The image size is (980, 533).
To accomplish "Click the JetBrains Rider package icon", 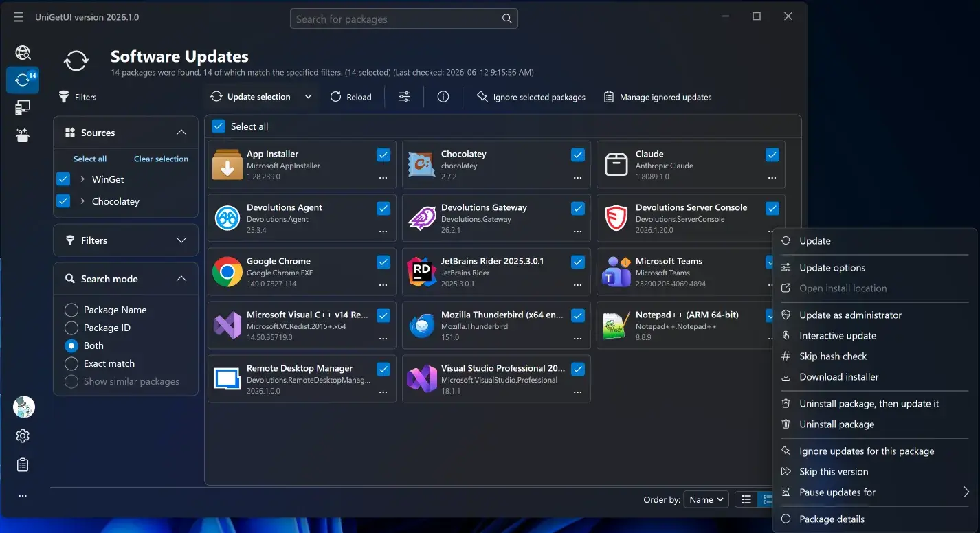I will tap(421, 271).
